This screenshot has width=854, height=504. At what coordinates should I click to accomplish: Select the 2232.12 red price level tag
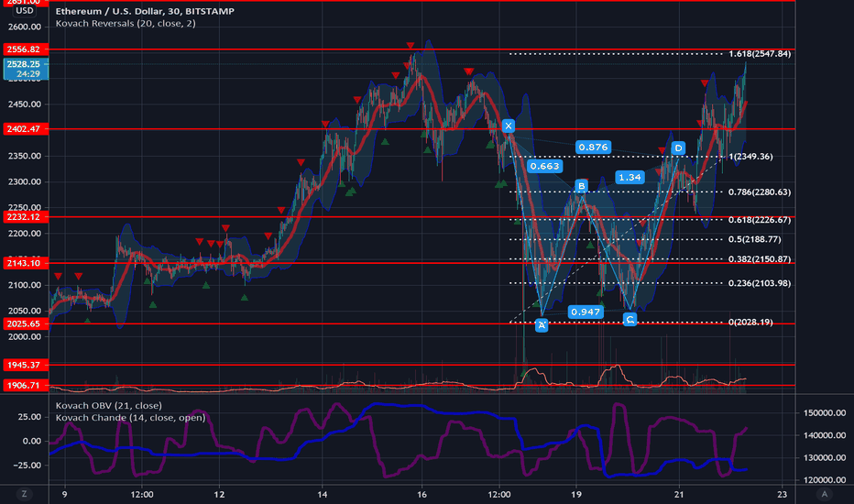(26, 217)
